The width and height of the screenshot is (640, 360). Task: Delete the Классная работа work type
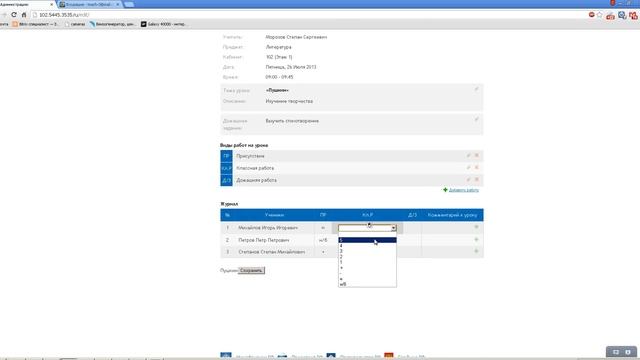pyautogui.click(x=476, y=167)
